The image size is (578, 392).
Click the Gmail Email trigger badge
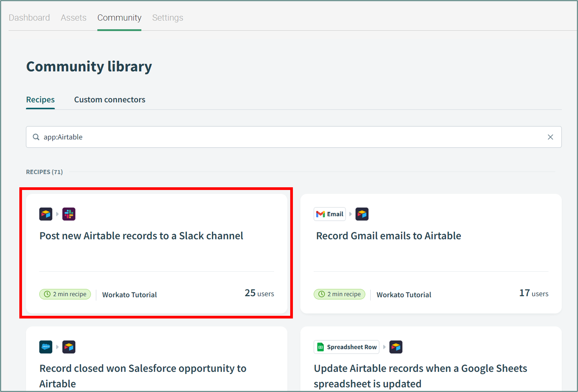[x=329, y=214]
